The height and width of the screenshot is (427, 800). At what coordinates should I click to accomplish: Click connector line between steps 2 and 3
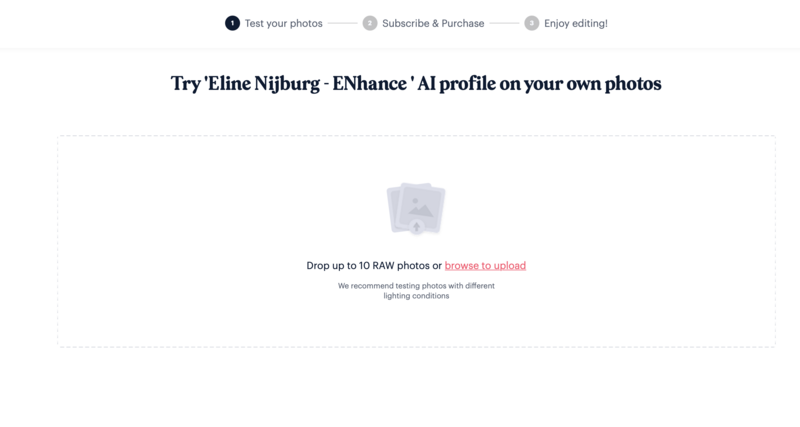pyautogui.click(x=504, y=23)
